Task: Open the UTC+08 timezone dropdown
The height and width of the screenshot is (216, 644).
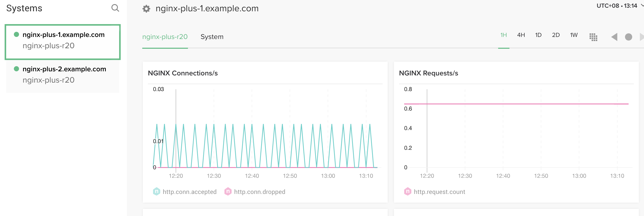Action: [620, 6]
